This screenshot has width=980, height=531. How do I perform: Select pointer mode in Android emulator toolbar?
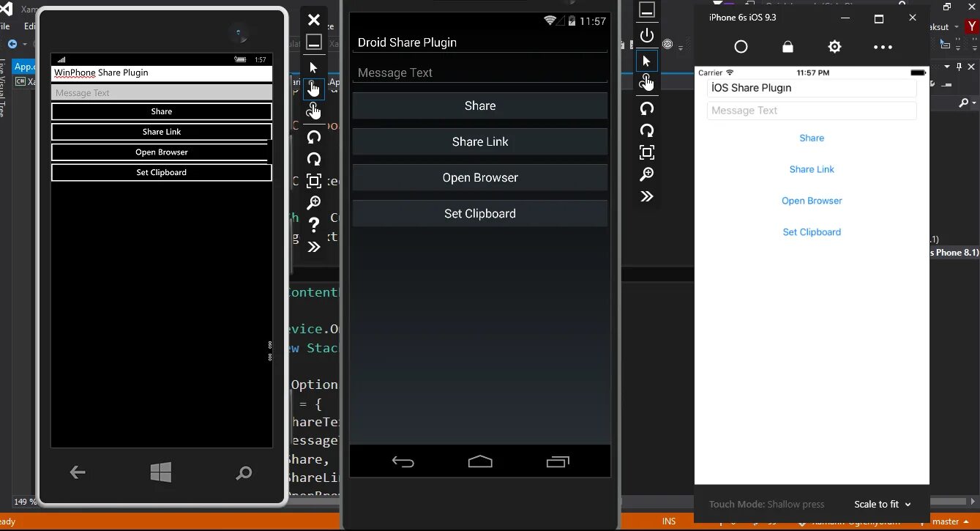(x=646, y=61)
